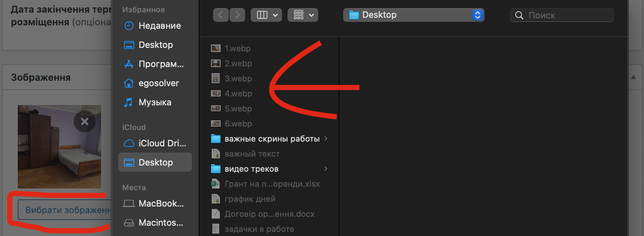
Task: Collapse the Зображення panel triangle
Action: 633,77
